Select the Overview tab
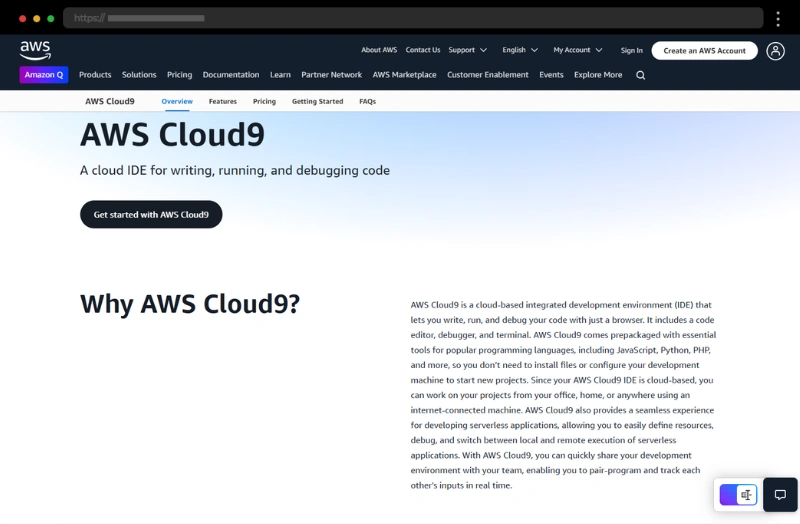The image size is (800, 524). point(177,101)
